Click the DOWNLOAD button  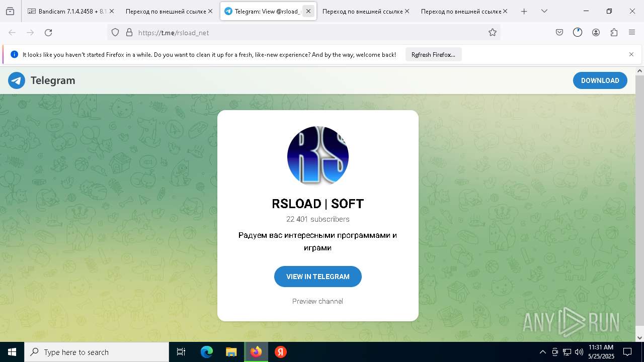pyautogui.click(x=600, y=80)
